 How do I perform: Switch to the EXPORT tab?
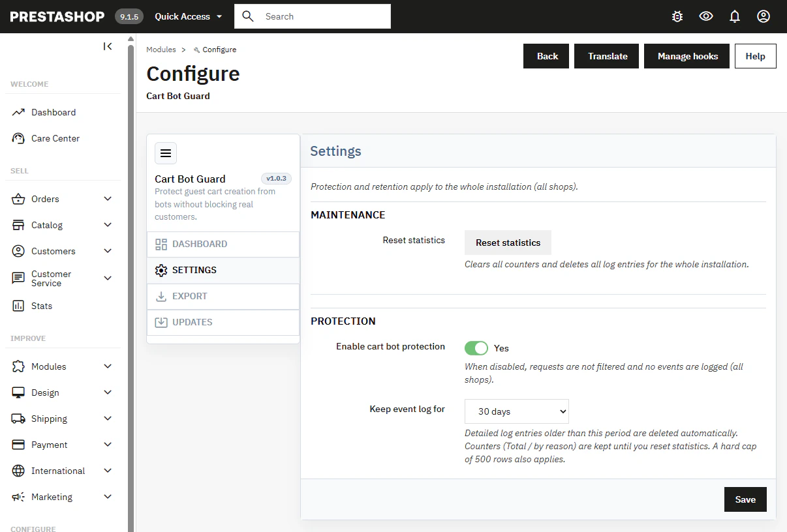point(223,296)
